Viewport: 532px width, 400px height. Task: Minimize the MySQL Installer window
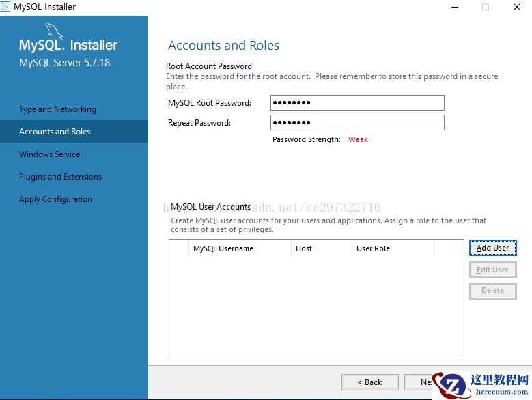(455, 7)
